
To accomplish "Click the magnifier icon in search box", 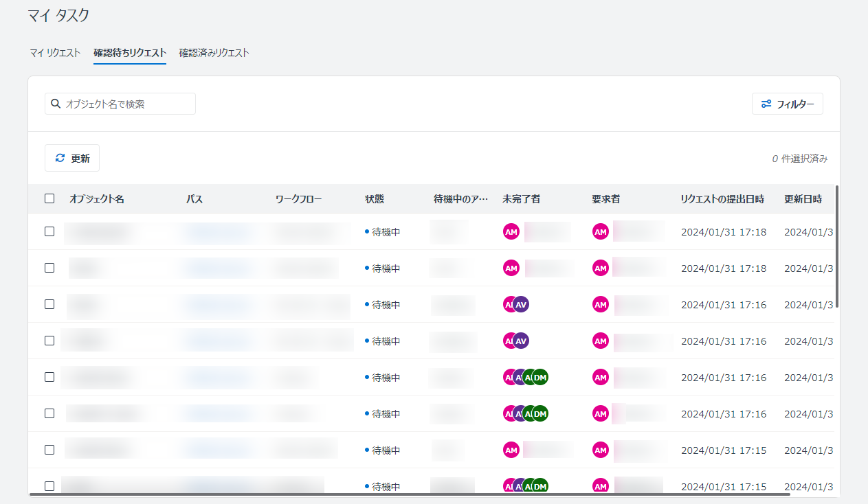I will coord(56,104).
